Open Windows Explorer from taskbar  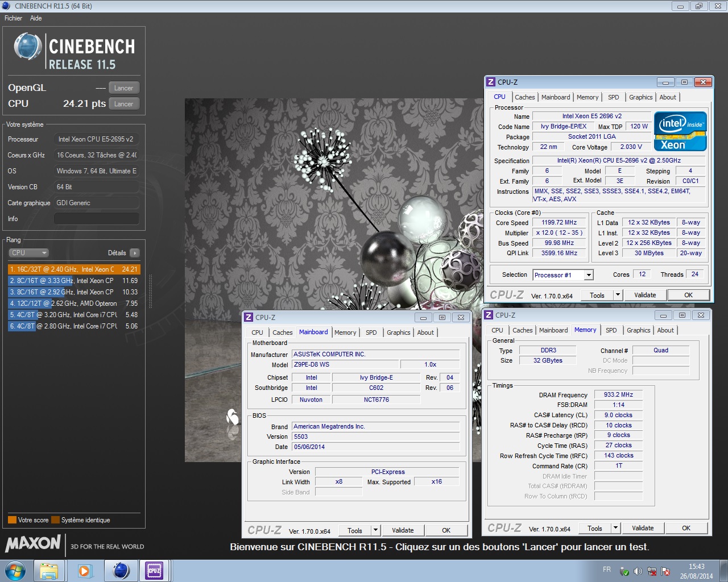click(x=49, y=571)
